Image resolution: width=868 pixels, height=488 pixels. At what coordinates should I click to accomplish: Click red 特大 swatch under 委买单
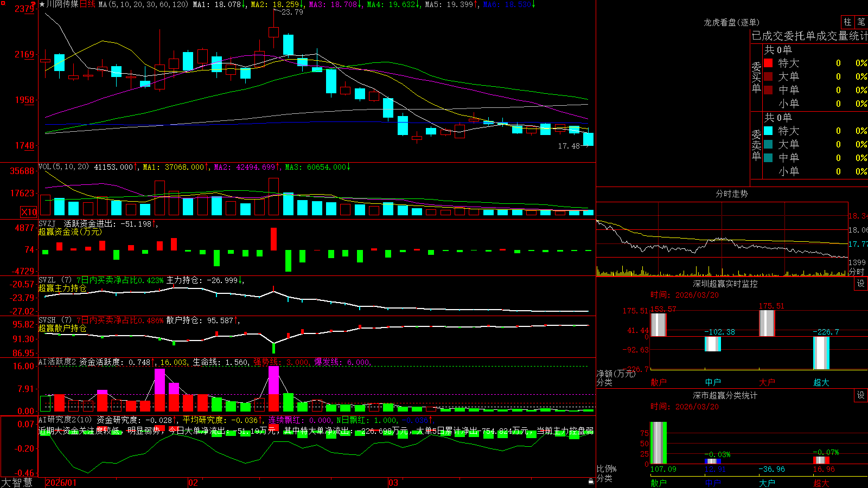click(x=768, y=63)
